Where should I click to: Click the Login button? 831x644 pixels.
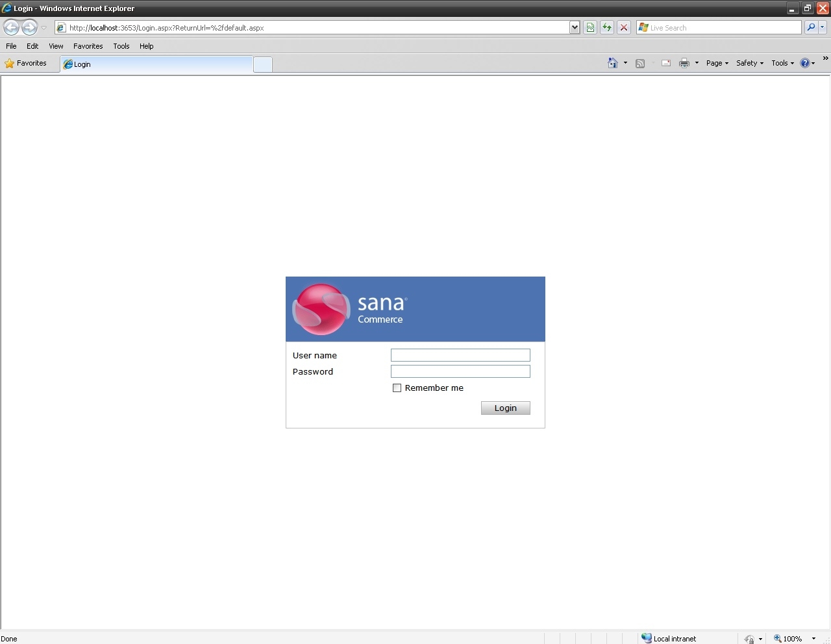pyautogui.click(x=506, y=408)
